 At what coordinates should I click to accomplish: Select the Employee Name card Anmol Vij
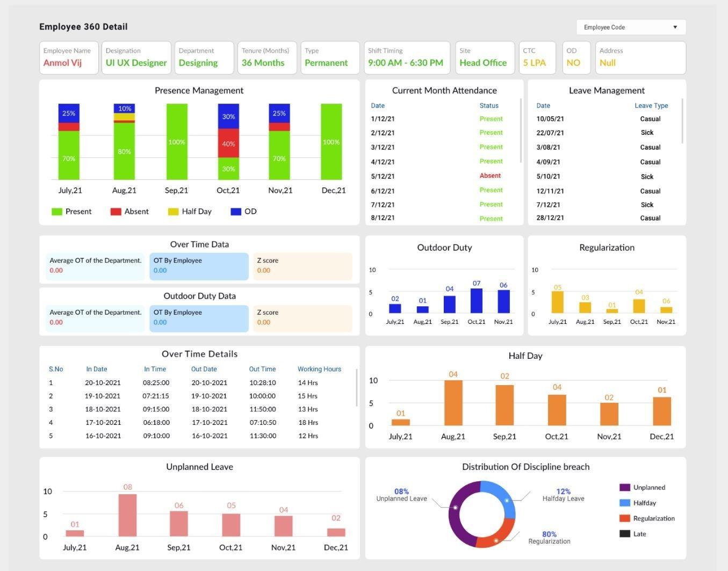[x=69, y=57]
